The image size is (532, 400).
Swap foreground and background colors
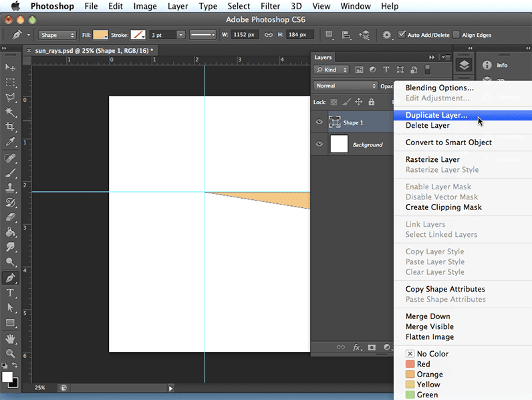pos(15,365)
